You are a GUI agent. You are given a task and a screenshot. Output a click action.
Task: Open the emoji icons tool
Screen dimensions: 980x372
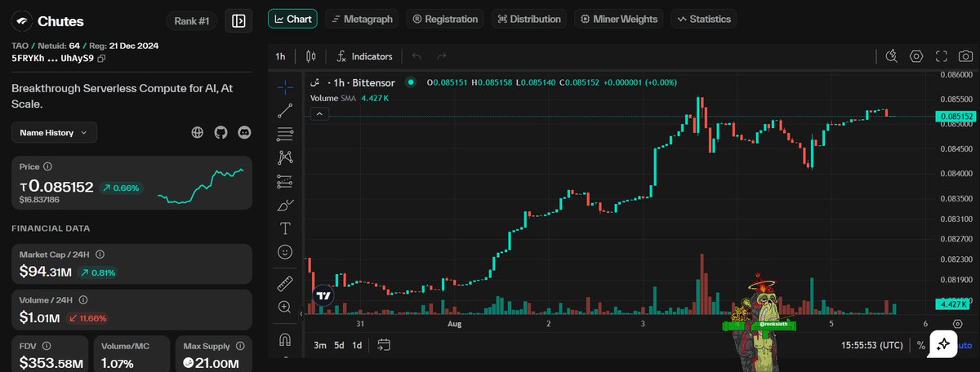(x=285, y=252)
